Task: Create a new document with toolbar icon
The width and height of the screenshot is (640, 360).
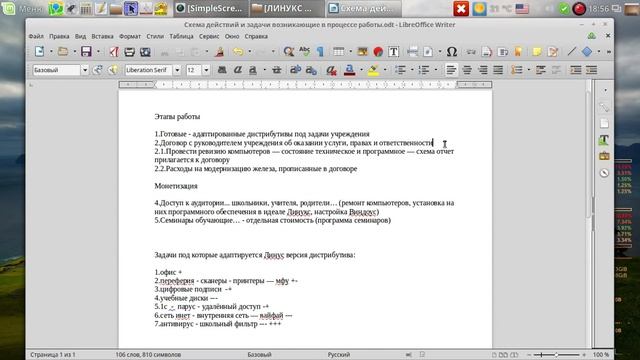Action: click(x=40, y=51)
